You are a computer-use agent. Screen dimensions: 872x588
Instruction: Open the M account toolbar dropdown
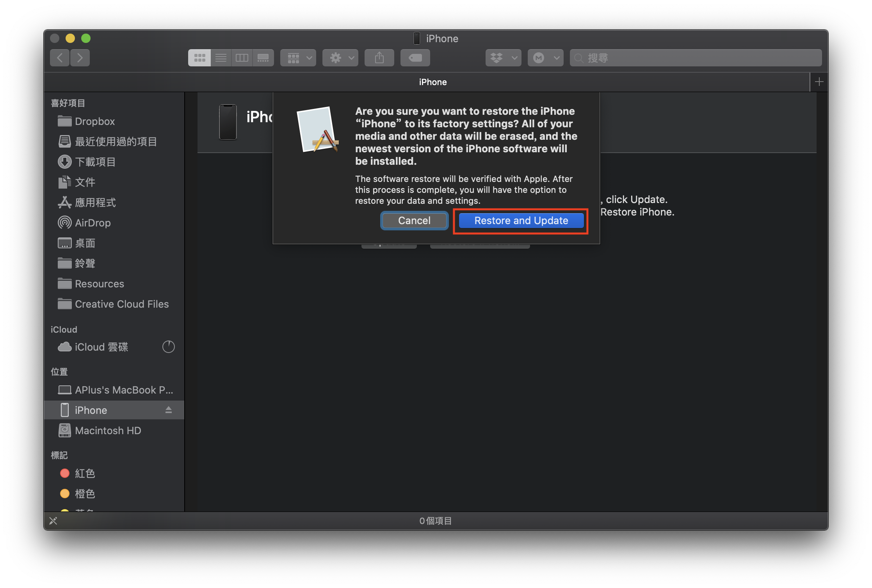[x=546, y=58]
